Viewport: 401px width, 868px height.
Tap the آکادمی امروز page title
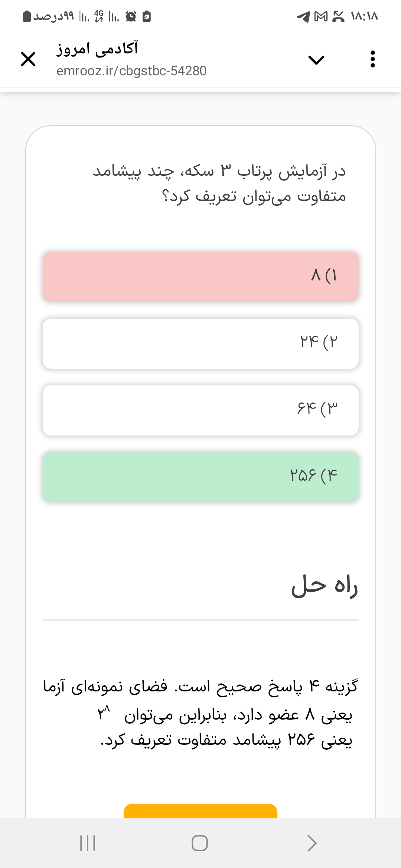click(x=97, y=49)
